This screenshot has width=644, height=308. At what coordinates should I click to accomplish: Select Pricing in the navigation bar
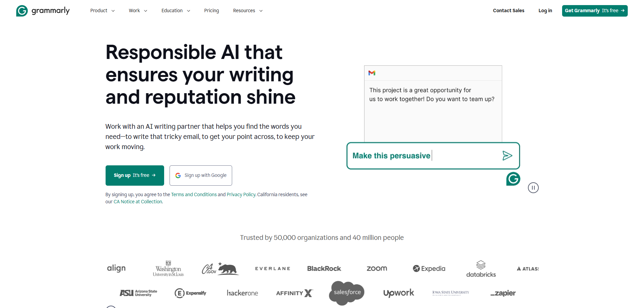[211, 11]
